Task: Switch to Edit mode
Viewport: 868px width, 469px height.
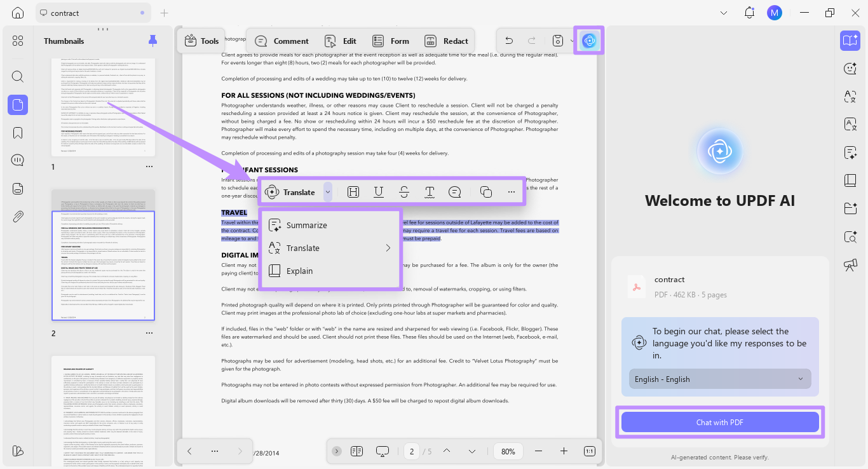Action: tap(341, 41)
